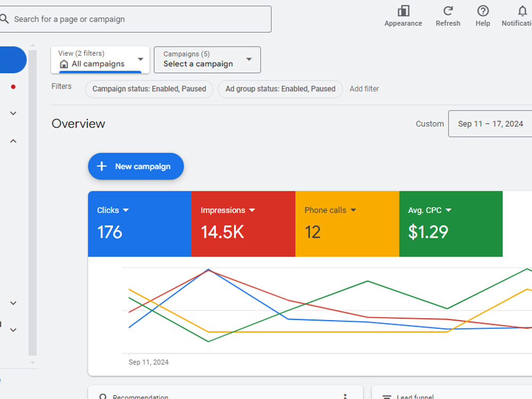Click the Campaign status: Enabled, Paused filter
Viewport: 532px width, 399px height.
tap(149, 89)
